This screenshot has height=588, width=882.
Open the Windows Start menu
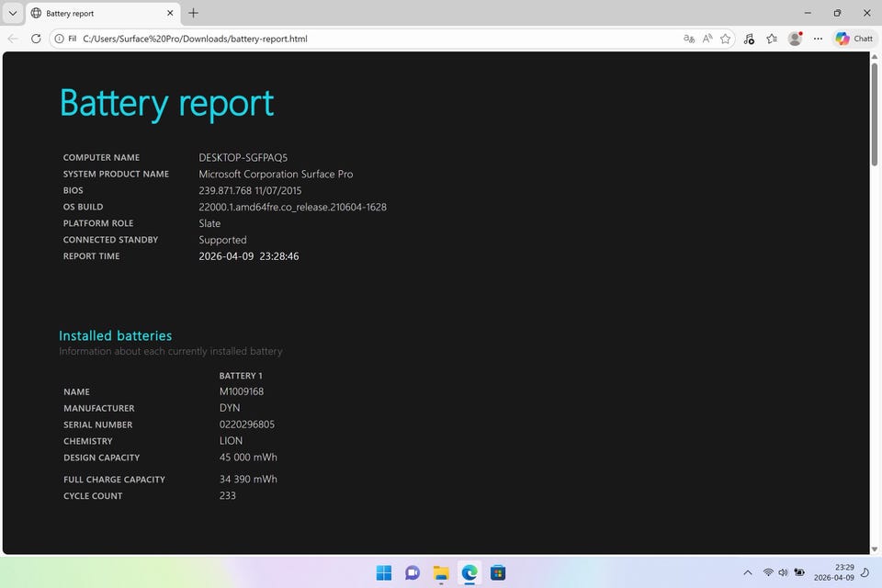pyautogui.click(x=384, y=572)
